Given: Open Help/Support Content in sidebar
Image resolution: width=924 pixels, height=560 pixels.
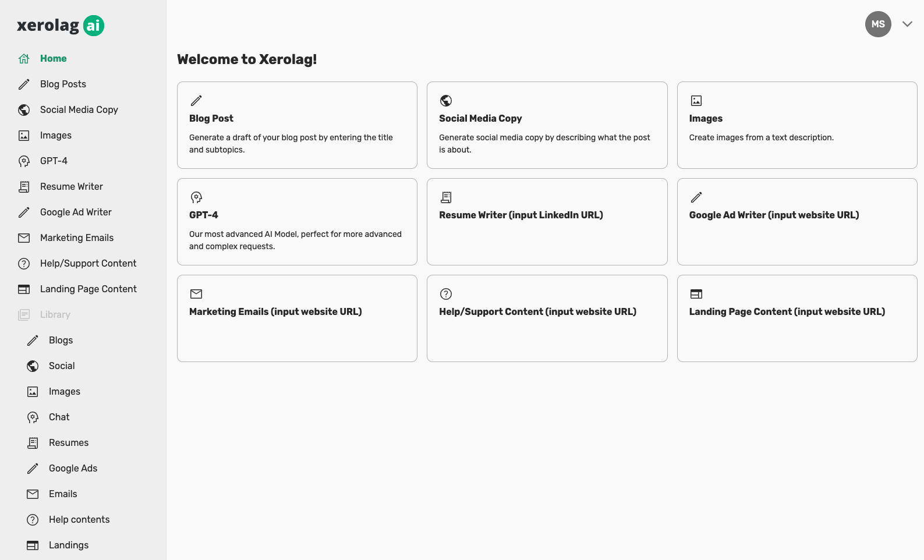Looking at the screenshot, I should [88, 264].
